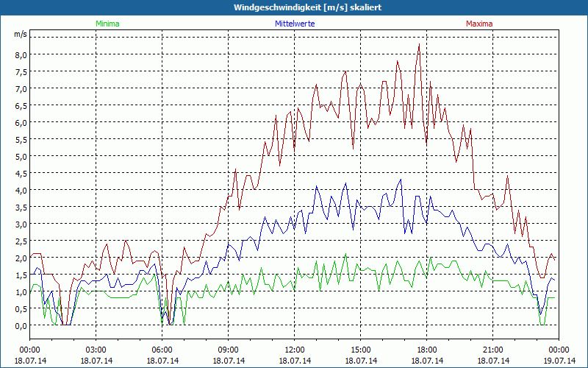Select the red "Maxima" legend label
The height and width of the screenshot is (368, 588).
pyautogui.click(x=479, y=24)
